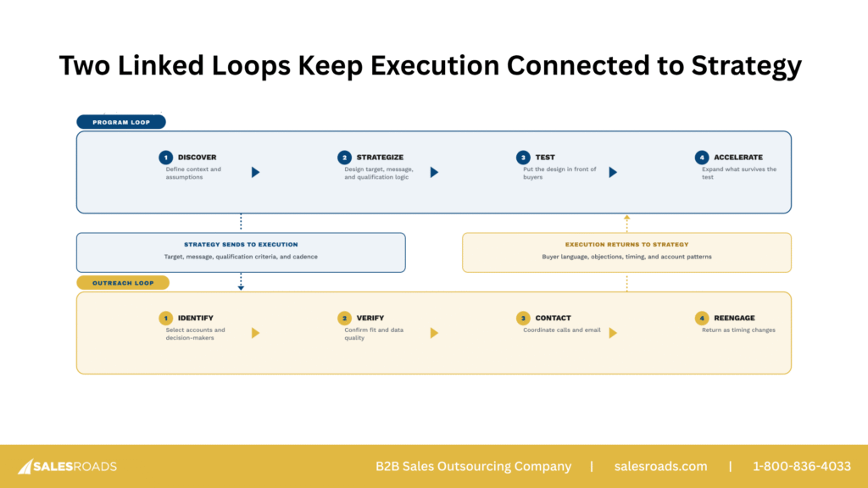This screenshot has height=488, width=868.
Task: Click the number 1 badge beside DISCOVER
Action: (165, 157)
